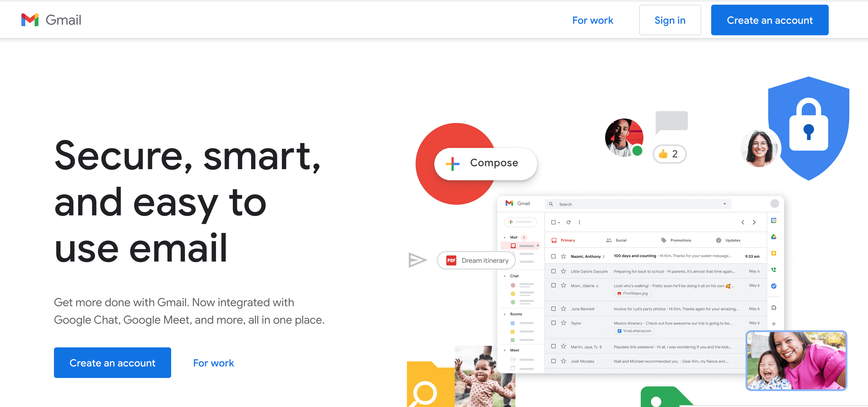Click the search box in Gmail mockup
The image size is (868, 407).
tap(638, 204)
